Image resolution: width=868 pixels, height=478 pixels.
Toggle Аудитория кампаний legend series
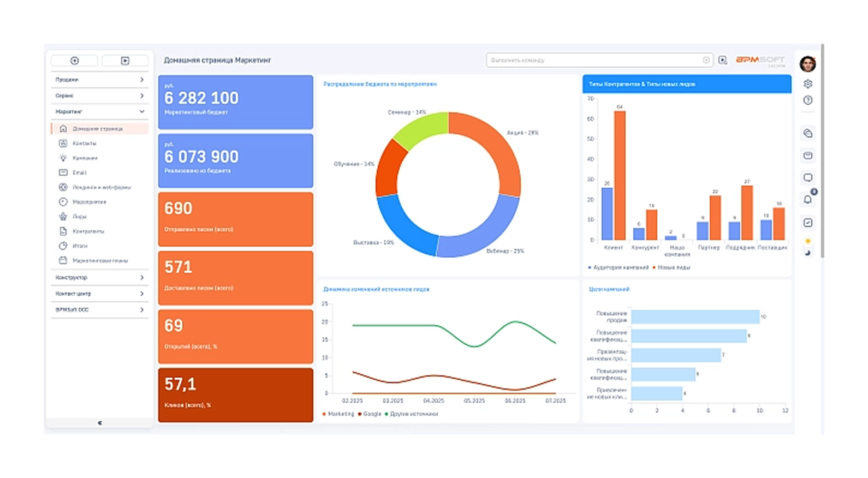tap(619, 267)
